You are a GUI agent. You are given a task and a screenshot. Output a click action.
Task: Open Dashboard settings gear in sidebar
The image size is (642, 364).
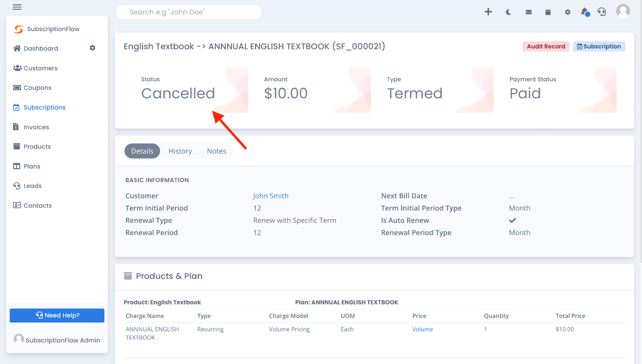coord(92,48)
